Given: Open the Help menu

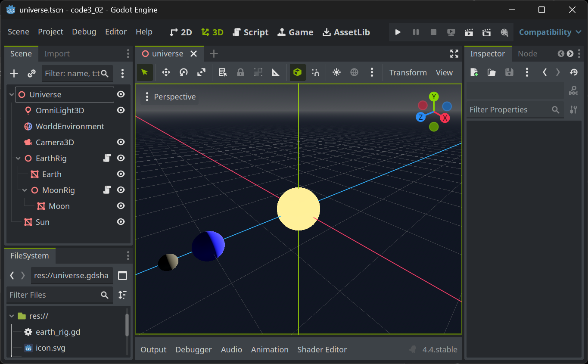Looking at the screenshot, I should point(144,32).
